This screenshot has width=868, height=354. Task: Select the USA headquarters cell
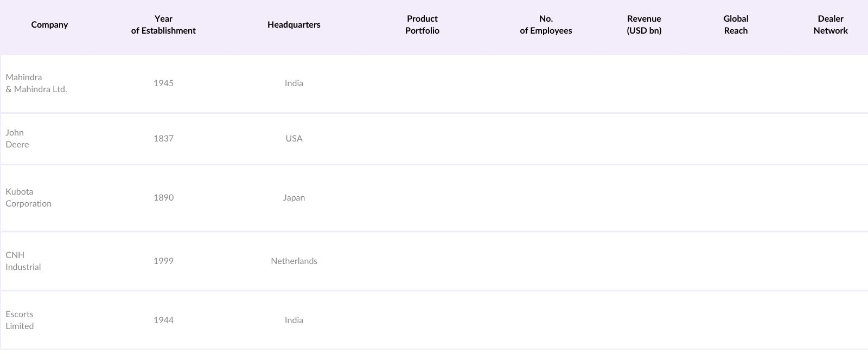(x=293, y=139)
